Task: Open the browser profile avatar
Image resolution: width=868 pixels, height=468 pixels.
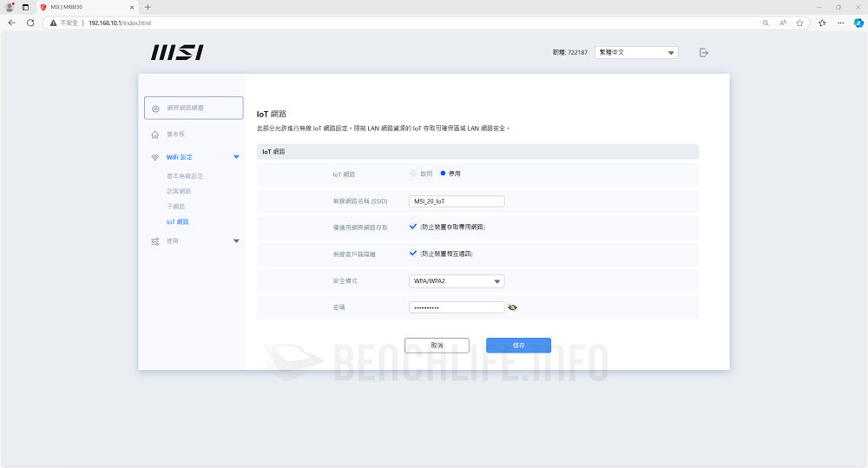Action: (10, 7)
